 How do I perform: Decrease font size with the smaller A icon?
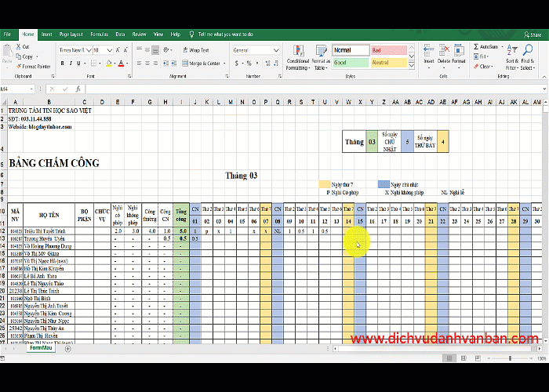pos(125,50)
